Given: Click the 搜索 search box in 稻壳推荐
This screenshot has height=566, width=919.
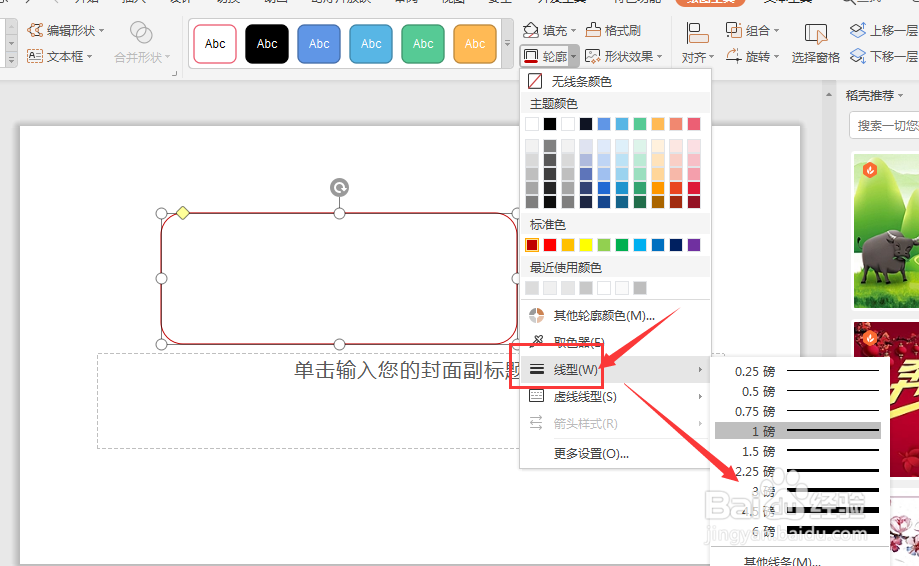Looking at the screenshot, I should pyautogui.click(x=885, y=125).
